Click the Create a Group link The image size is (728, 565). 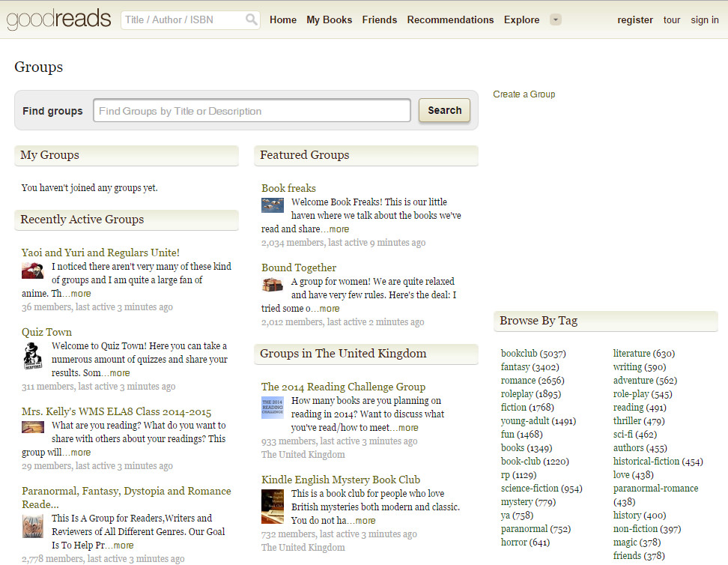[524, 94]
